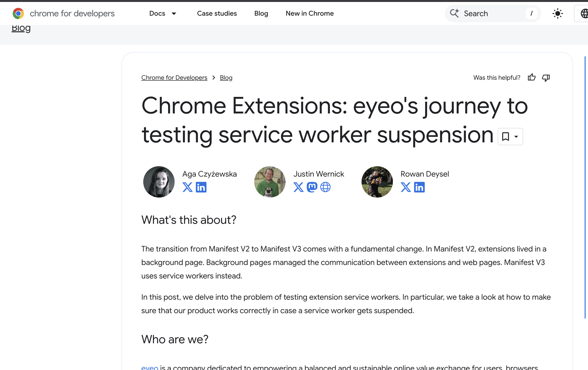This screenshot has height=370, width=588.
Task: Click the search magnifier icon
Action: coord(455,13)
